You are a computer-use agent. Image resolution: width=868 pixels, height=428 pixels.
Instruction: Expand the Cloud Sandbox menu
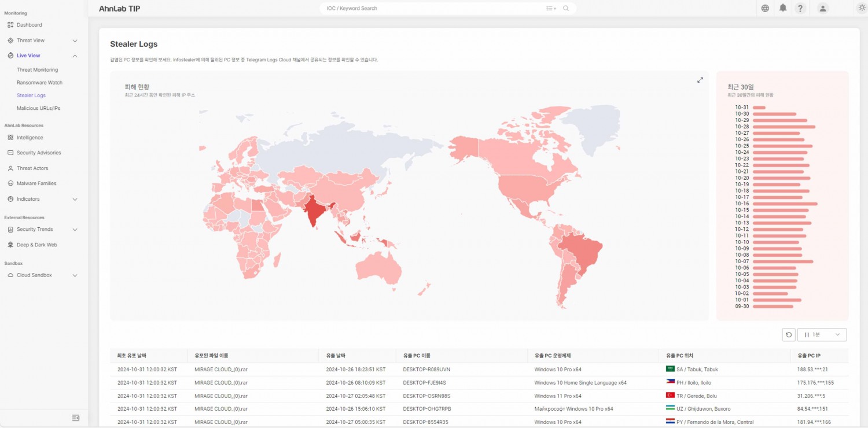pyautogui.click(x=75, y=275)
